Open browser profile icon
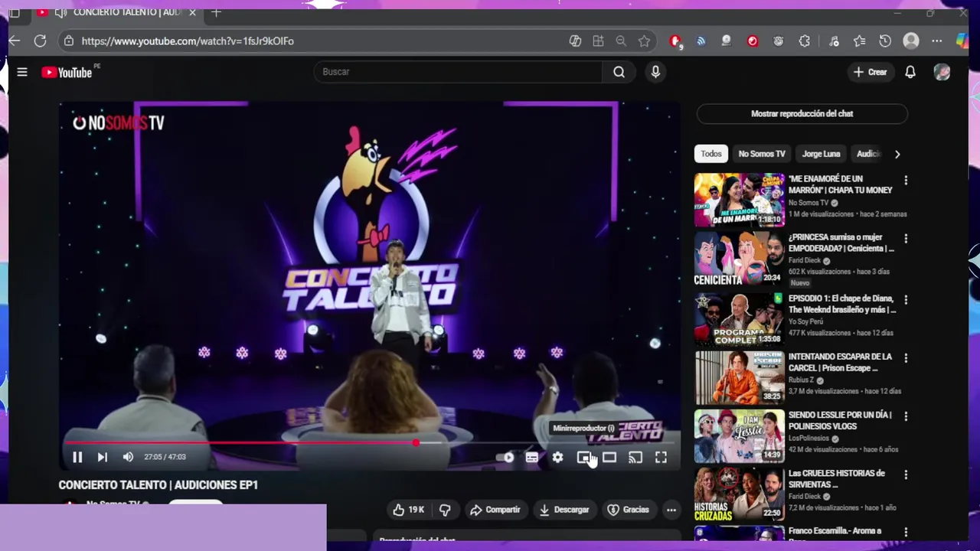The image size is (980, 551). pyautogui.click(x=911, y=41)
